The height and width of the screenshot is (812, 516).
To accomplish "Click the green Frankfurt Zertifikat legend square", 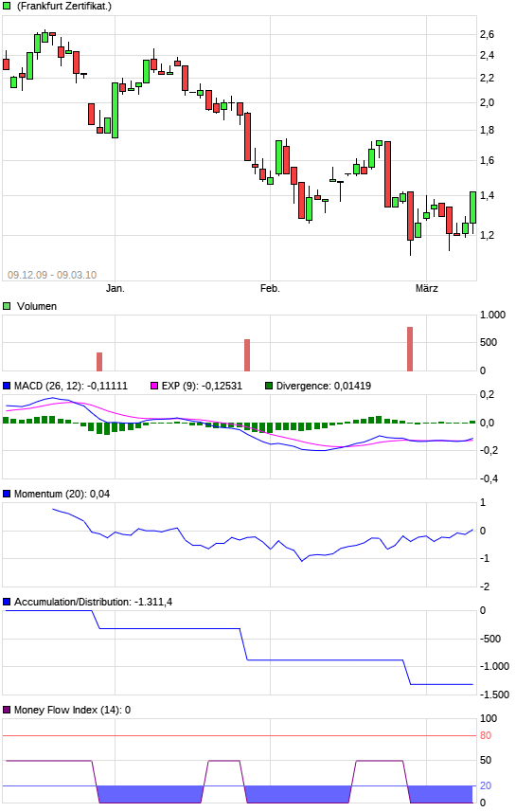I will coord(7,7).
